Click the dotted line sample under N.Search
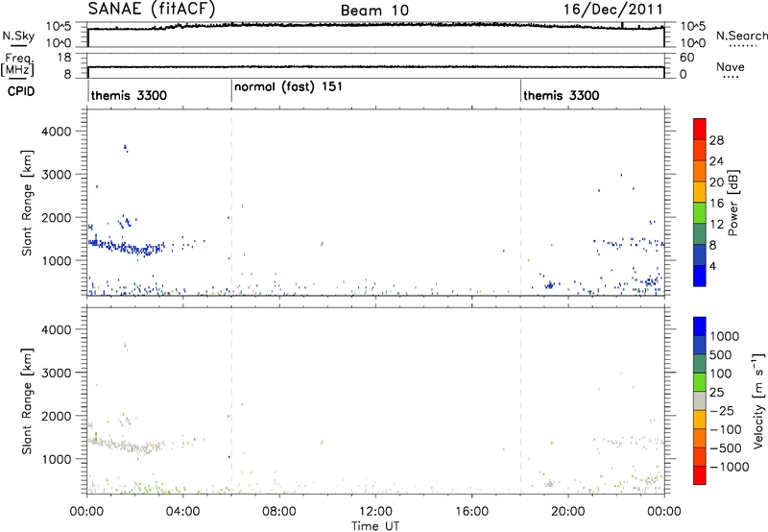 (743, 46)
